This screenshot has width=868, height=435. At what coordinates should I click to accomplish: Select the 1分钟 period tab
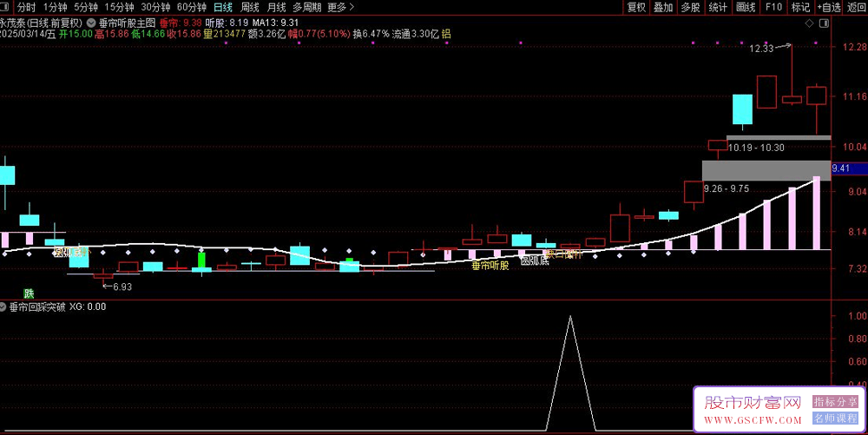tap(56, 7)
